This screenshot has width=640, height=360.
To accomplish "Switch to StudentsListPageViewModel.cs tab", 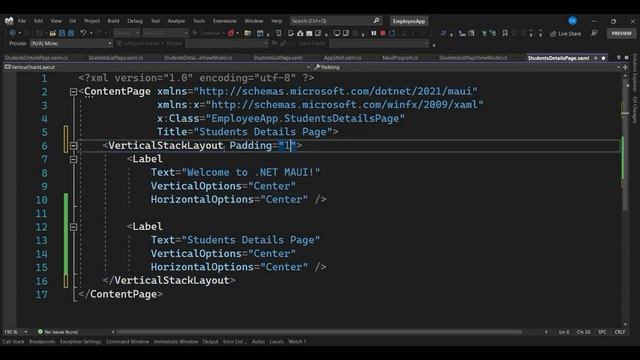I will [x=473, y=58].
